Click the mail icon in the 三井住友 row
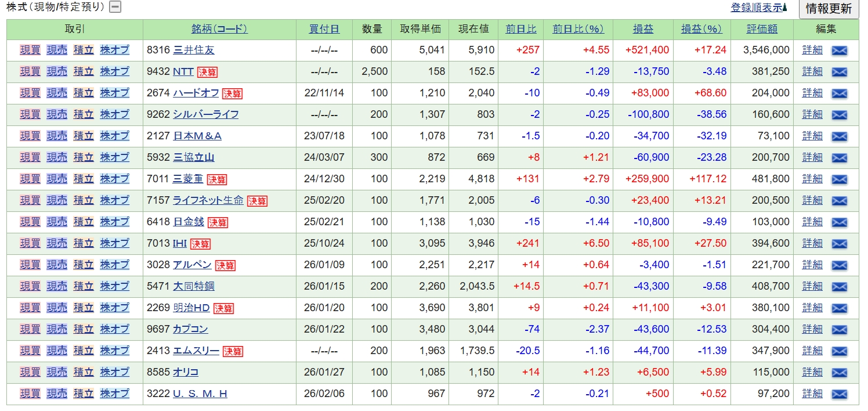Image resolution: width=868 pixels, height=411 pixels. click(x=839, y=51)
